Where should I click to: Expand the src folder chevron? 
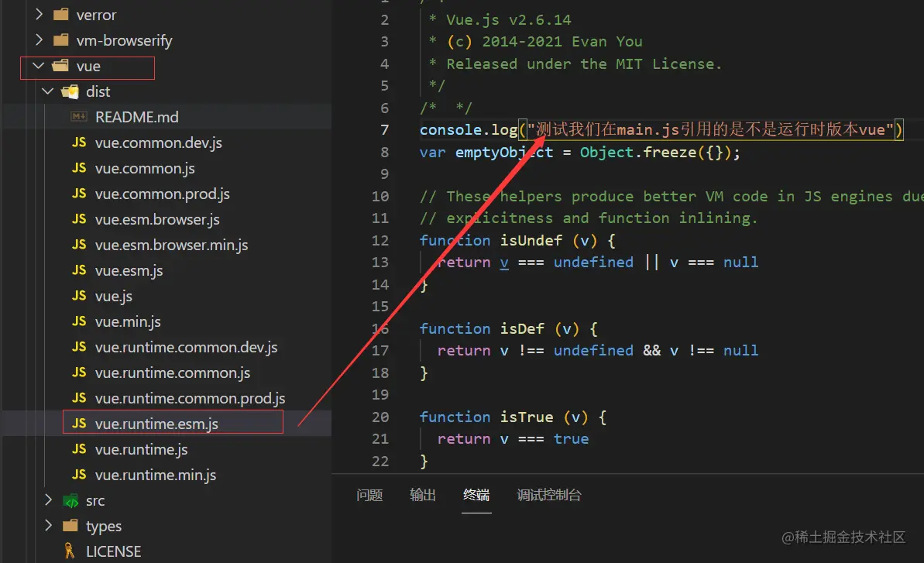click(x=48, y=500)
